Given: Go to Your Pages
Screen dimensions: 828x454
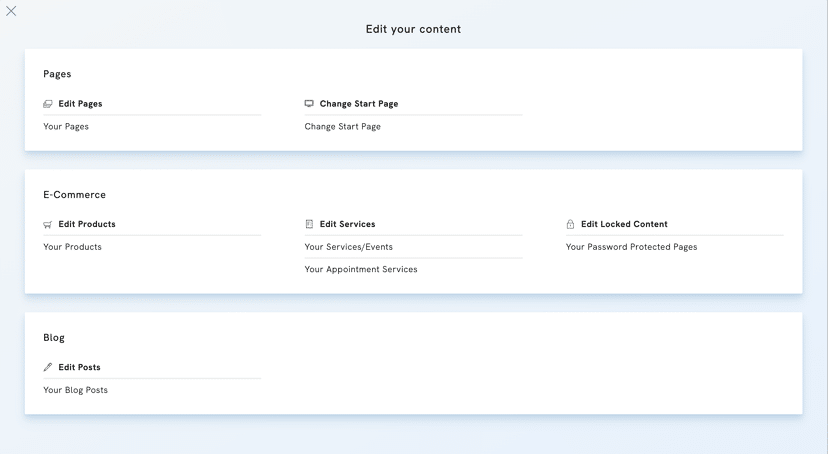Looking at the screenshot, I should (x=66, y=127).
